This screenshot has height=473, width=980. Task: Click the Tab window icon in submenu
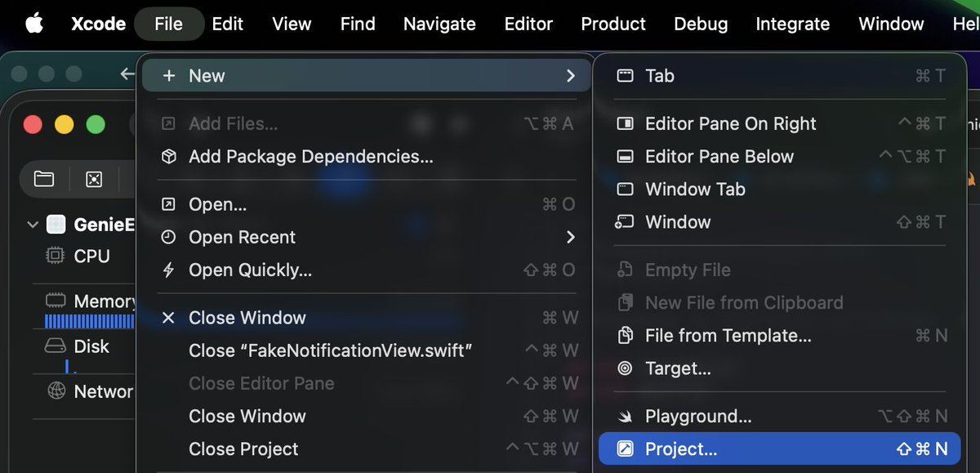[625, 75]
